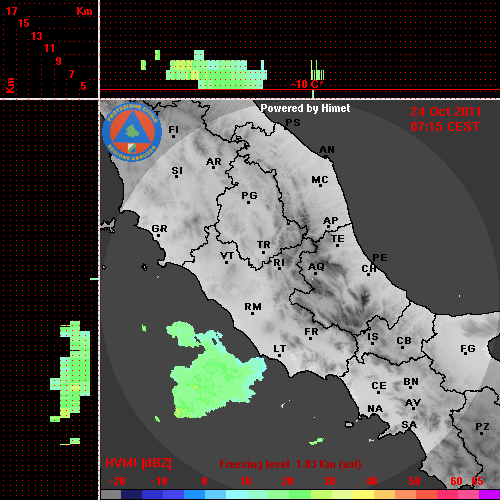Click the -10 value on the dBZ scale
This screenshot has width=500, height=500.
click(x=159, y=481)
